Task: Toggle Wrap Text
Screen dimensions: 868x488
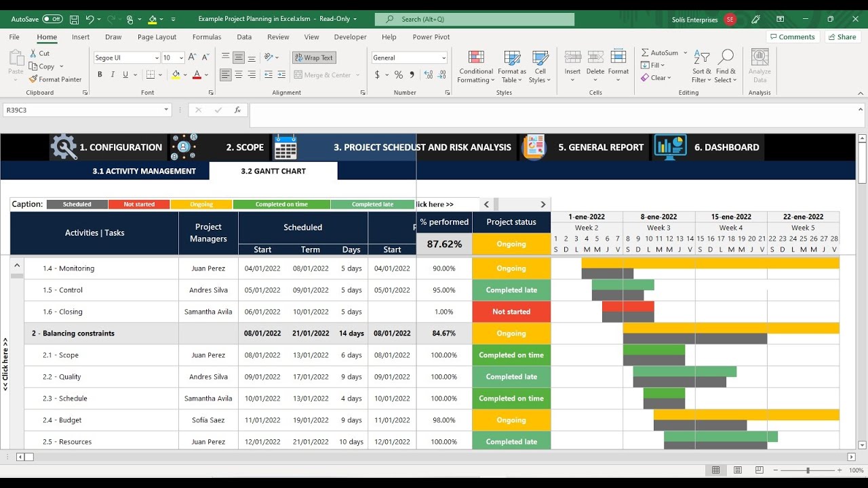Action: point(314,58)
